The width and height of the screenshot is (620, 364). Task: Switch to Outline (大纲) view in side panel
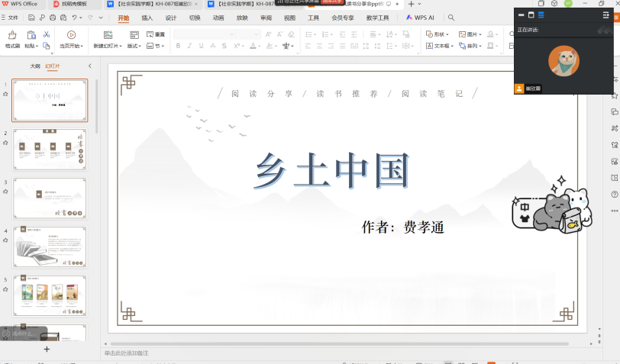[x=35, y=66]
